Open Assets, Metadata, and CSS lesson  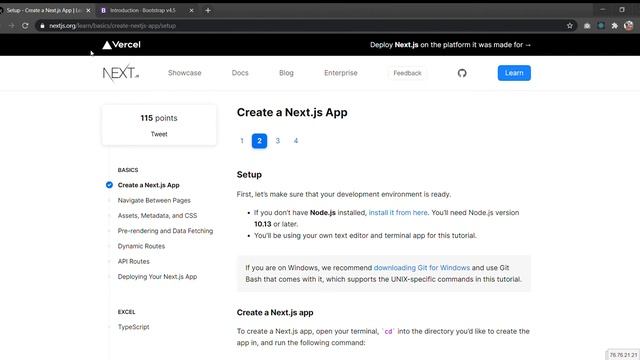(157, 216)
